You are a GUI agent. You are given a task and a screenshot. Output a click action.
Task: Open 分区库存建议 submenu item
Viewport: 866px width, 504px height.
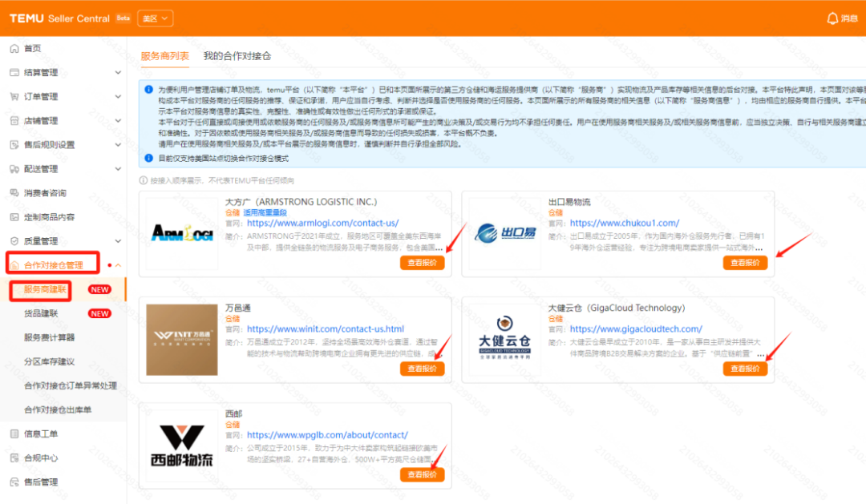(49, 361)
